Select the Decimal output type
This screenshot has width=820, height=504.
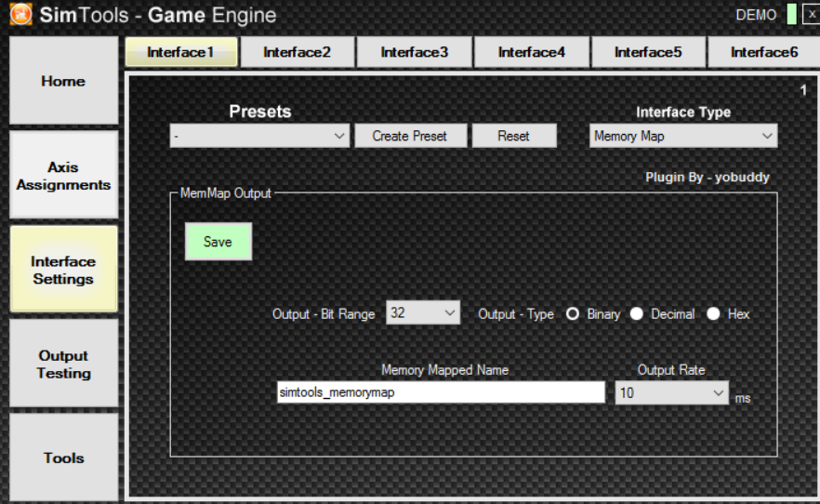[x=637, y=313]
